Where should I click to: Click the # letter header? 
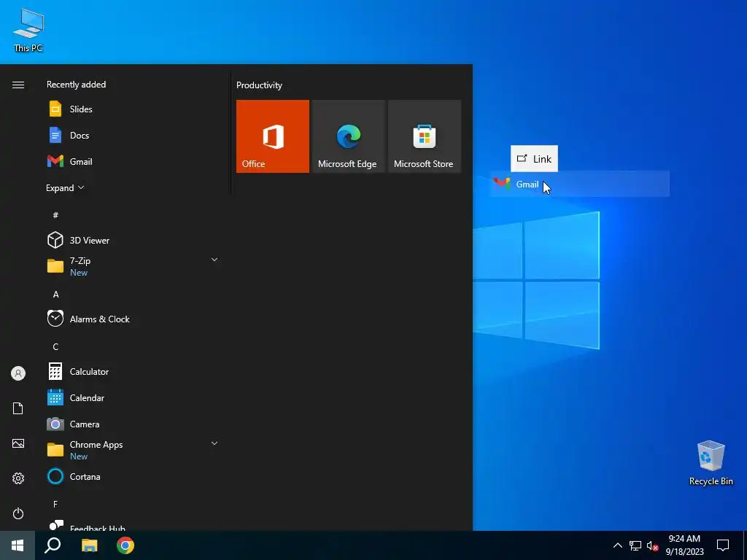pos(55,215)
